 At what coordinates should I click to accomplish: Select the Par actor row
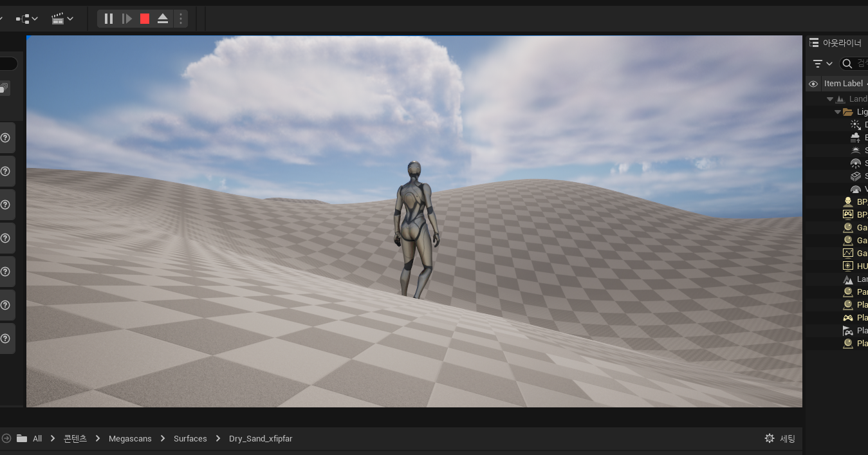(x=836, y=292)
